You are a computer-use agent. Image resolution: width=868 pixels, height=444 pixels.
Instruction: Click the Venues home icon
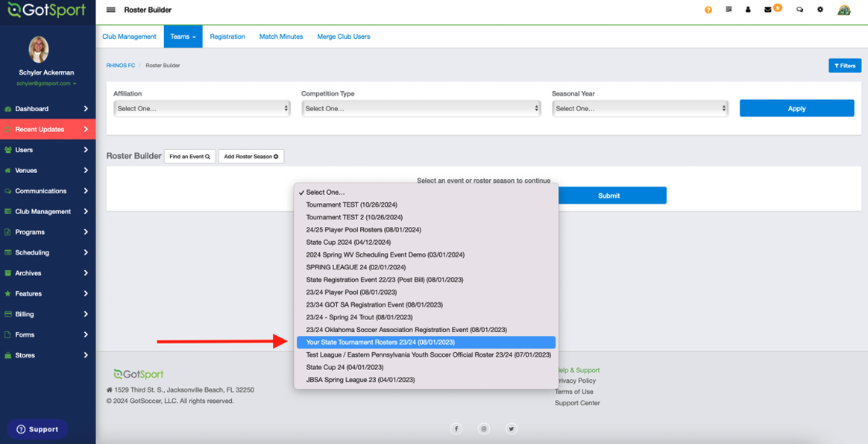point(7,171)
